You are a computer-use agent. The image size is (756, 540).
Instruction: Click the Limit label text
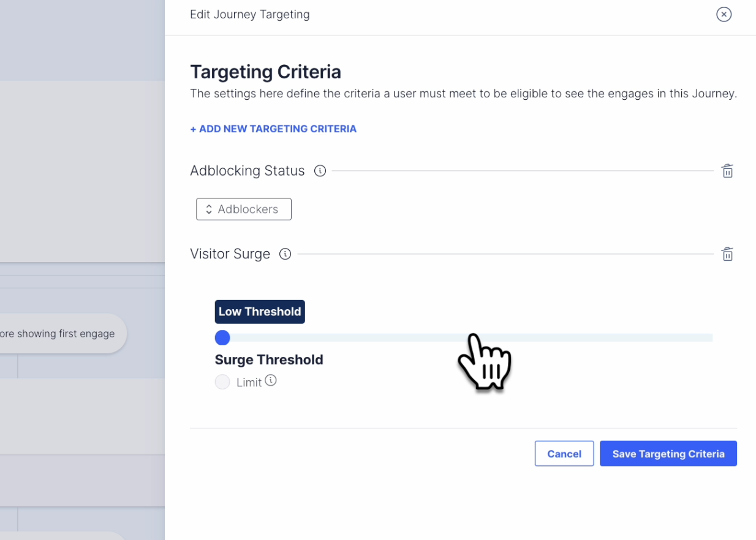pyautogui.click(x=249, y=383)
